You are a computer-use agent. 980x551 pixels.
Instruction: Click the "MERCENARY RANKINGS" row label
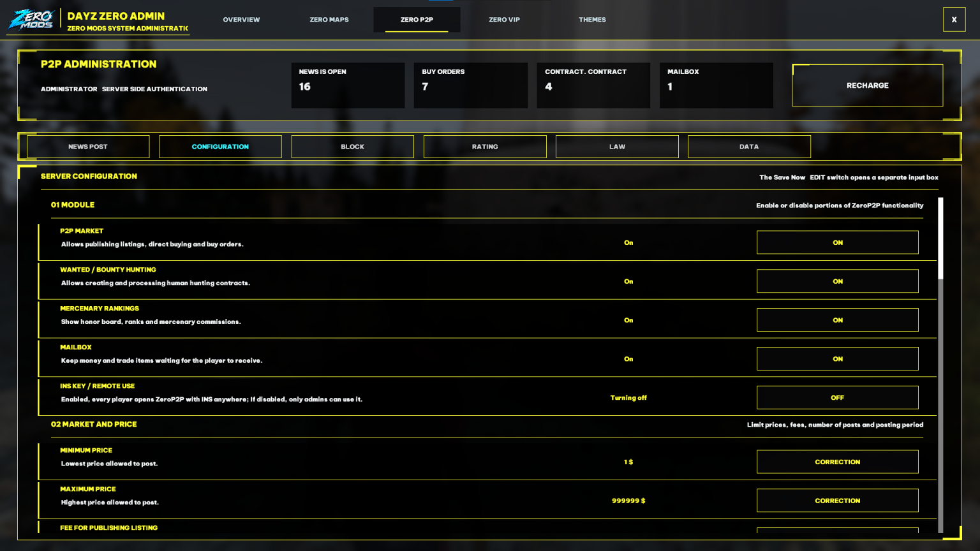[x=100, y=309]
